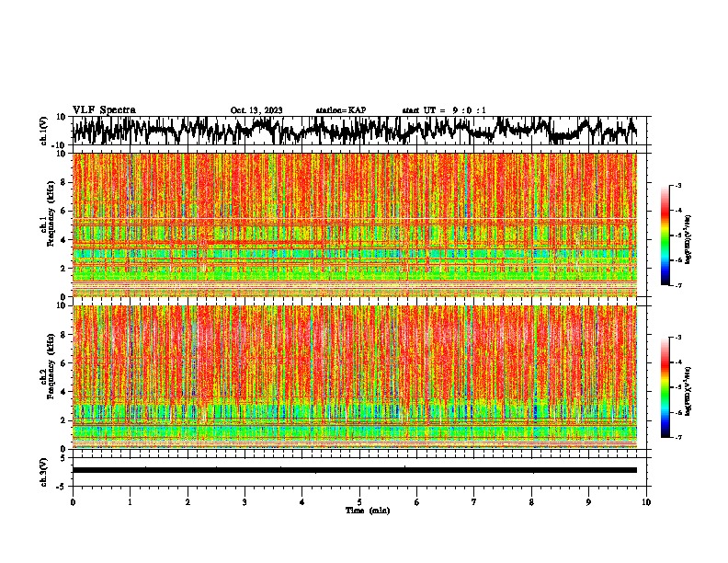Click time axis tick label "5"
728x563 pixels.
tap(359, 502)
